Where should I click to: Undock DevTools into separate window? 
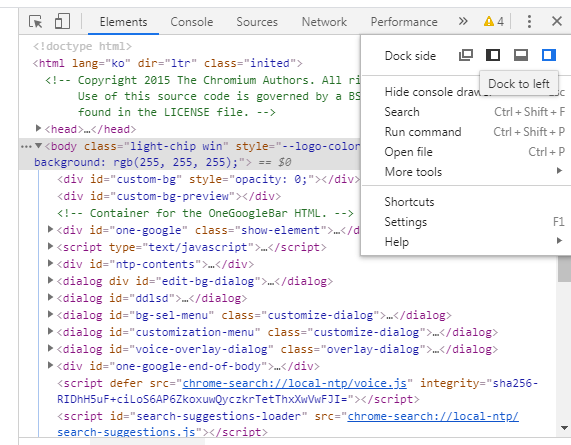(466, 55)
